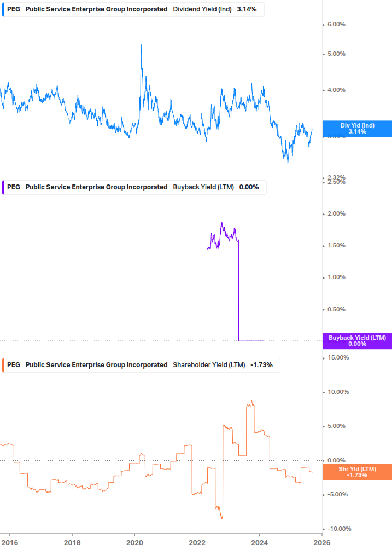Click the 0.00% tick on shareholder yield axis
This screenshot has height=550, width=392.
tap(336, 461)
